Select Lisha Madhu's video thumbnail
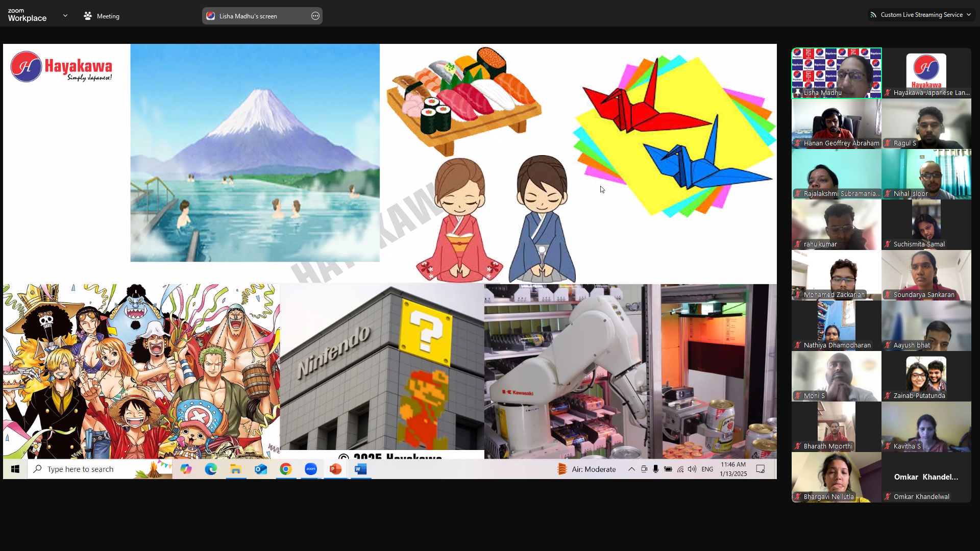The width and height of the screenshot is (980, 551). coord(837,73)
